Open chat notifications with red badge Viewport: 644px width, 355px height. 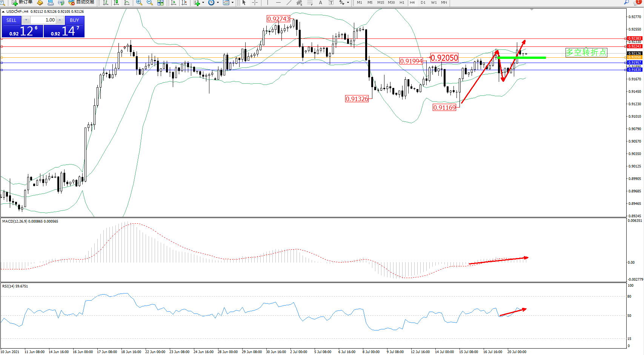coord(637,2)
